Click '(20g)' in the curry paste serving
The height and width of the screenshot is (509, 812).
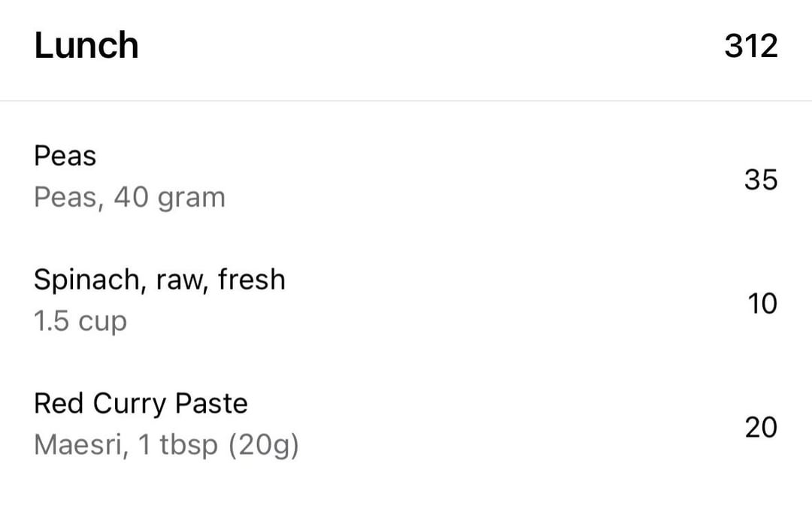(x=263, y=445)
